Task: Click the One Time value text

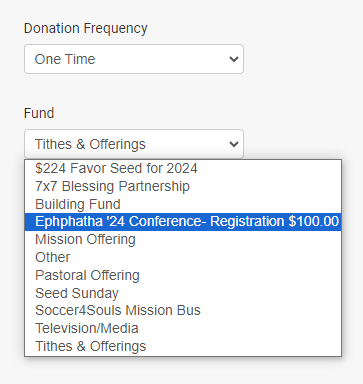Action: (65, 59)
